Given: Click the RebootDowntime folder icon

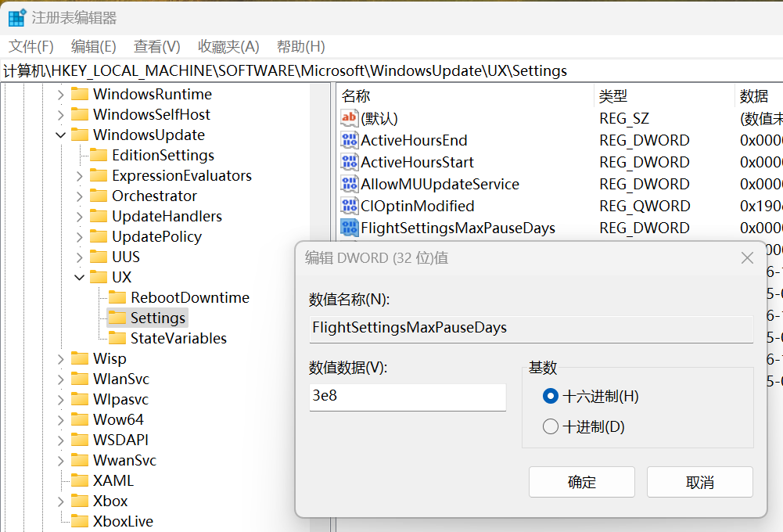Looking at the screenshot, I should (x=117, y=298).
